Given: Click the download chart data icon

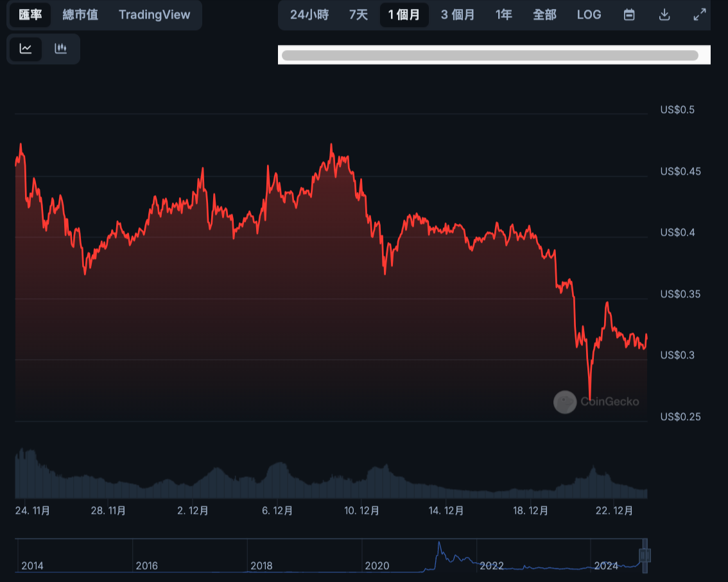Looking at the screenshot, I should click(665, 14).
